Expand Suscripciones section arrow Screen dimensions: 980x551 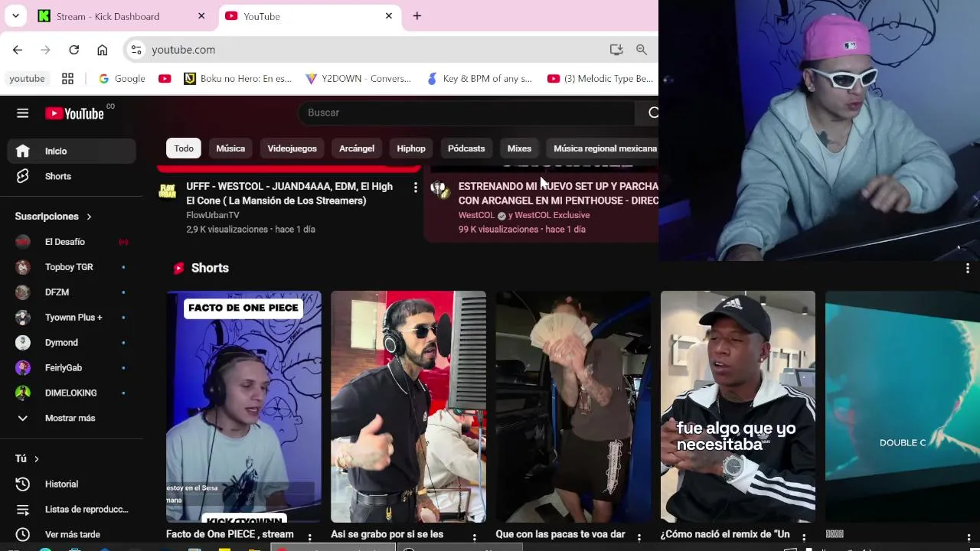click(x=89, y=217)
